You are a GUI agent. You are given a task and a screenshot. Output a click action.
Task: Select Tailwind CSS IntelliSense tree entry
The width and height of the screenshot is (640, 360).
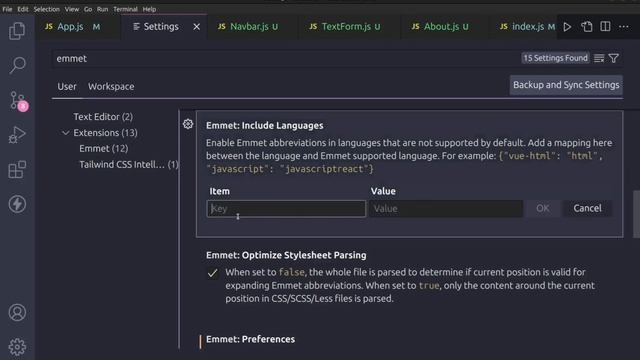click(x=129, y=164)
